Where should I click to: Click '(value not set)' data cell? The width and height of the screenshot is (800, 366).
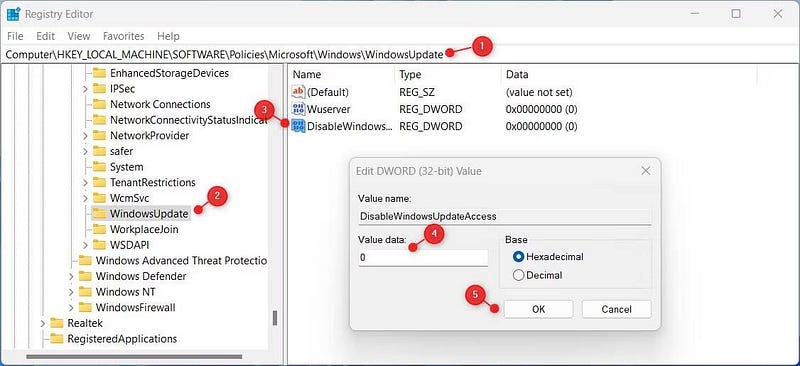pos(539,92)
